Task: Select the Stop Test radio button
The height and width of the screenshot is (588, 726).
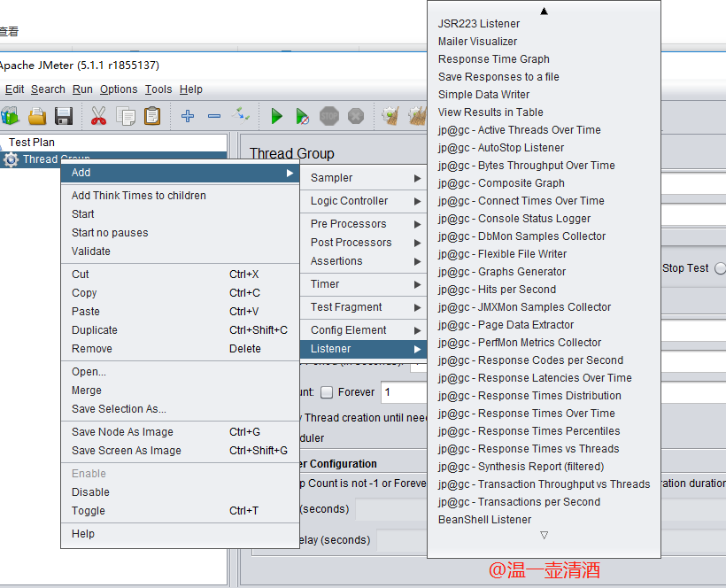Action: tap(721, 268)
